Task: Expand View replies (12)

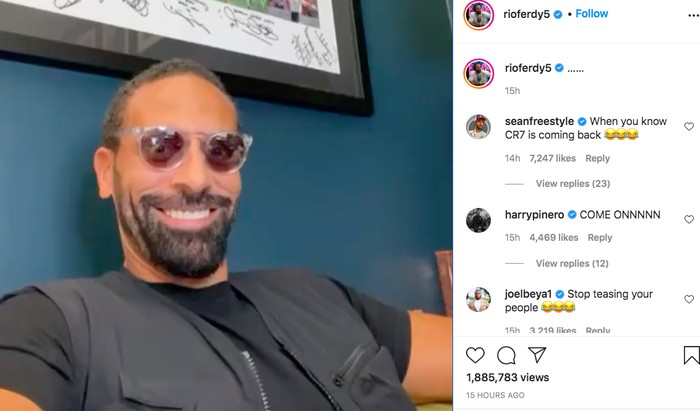Action: (572, 263)
